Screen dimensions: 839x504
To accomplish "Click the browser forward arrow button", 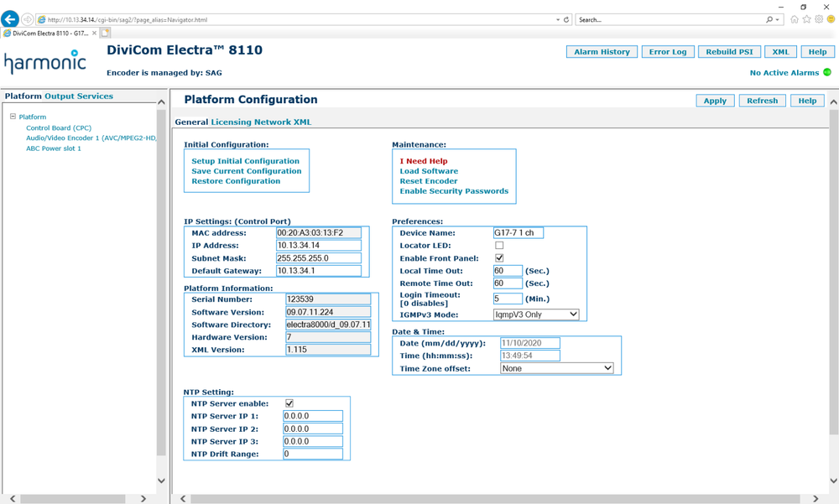I will tap(28, 20).
